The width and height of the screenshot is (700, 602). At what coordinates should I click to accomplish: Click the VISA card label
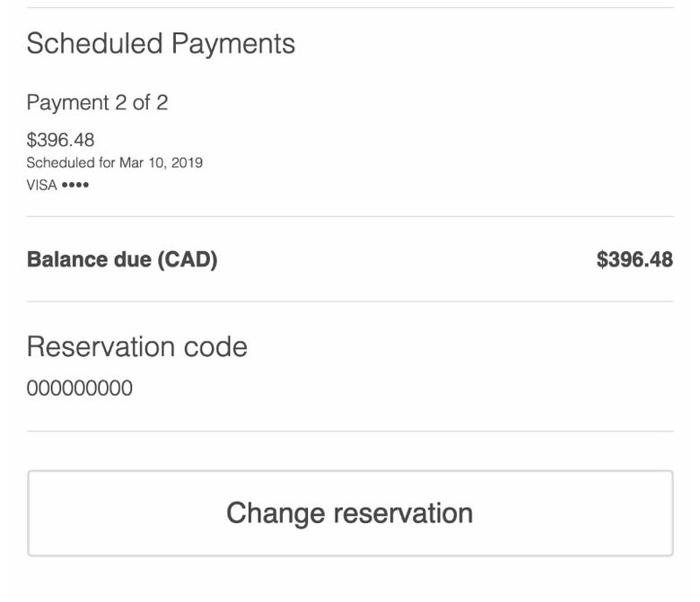[x=41, y=185]
